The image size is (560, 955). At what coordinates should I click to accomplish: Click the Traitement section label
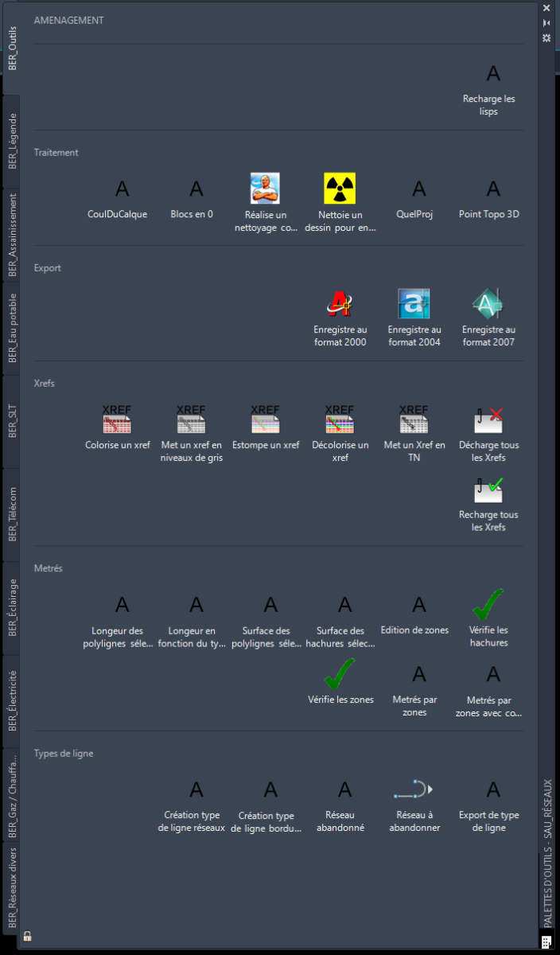56,152
